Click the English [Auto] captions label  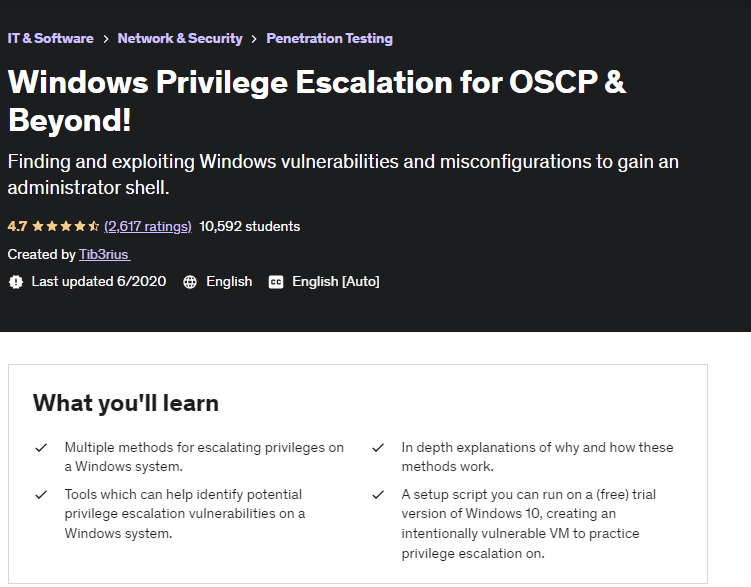pos(336,282)
